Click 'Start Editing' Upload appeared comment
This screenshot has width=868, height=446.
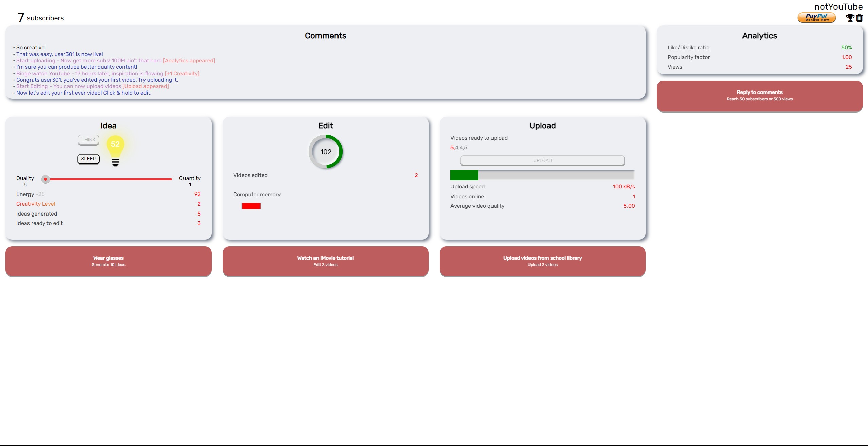(x=93, y=86)
